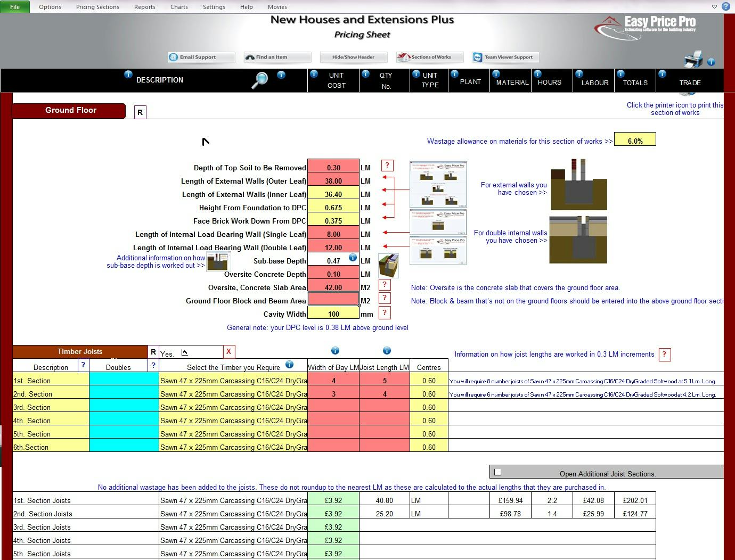The image size is (735, 560).
Task: Click the wastage allowance 6.0% field
Action: 635,139
